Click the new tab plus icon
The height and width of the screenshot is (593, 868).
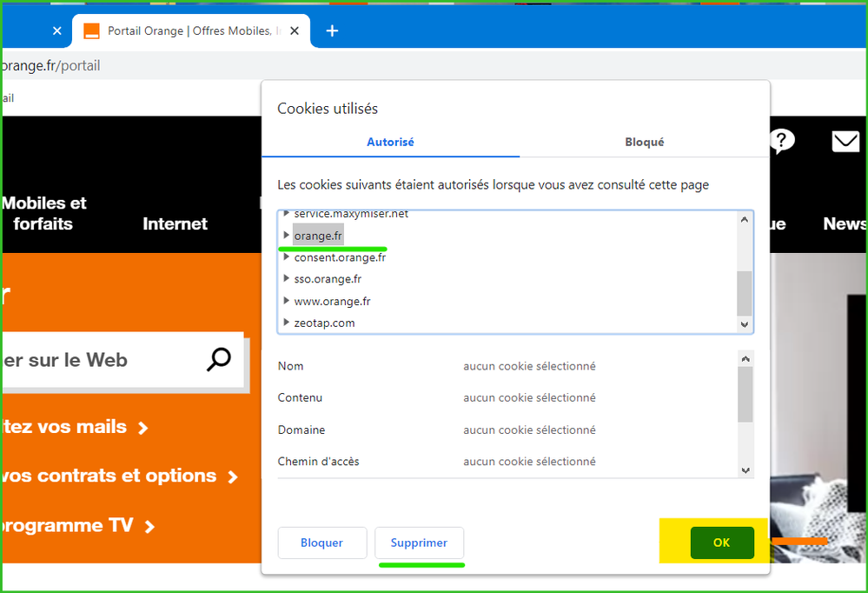(332, 31)
